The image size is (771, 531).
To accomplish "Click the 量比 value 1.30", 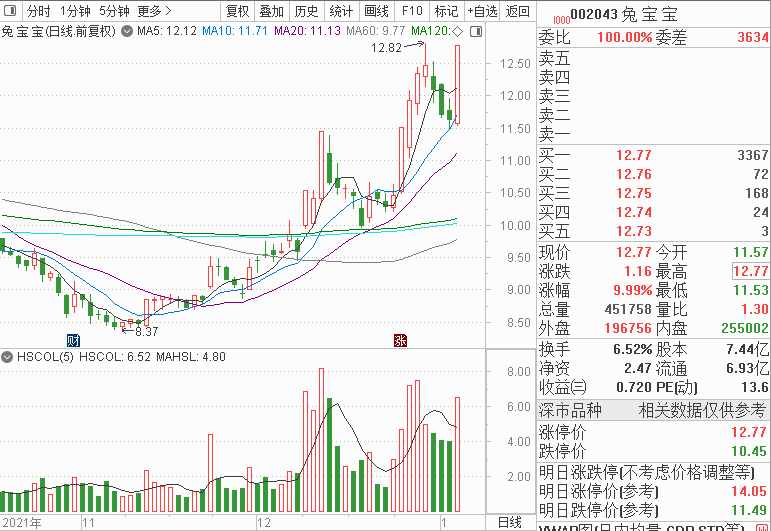I will click(755, 309).
